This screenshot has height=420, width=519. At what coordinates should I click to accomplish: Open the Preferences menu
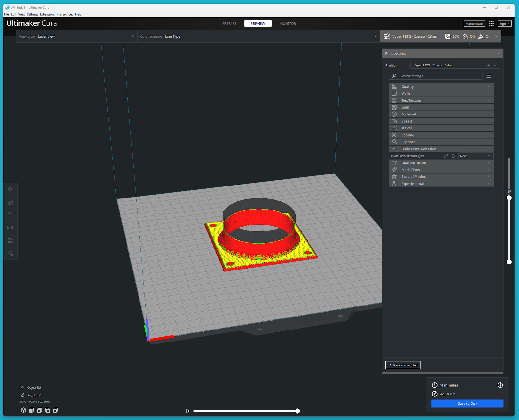[65, 15]
